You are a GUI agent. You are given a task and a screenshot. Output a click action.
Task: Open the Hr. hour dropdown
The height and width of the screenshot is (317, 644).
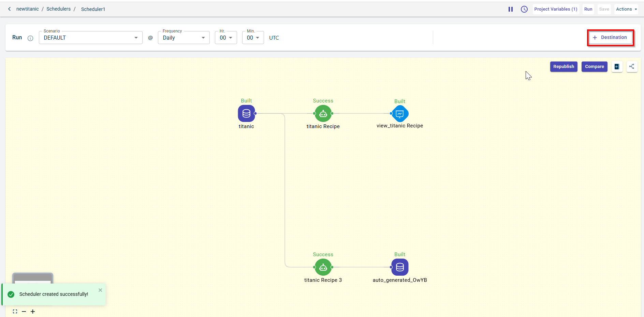226,38
